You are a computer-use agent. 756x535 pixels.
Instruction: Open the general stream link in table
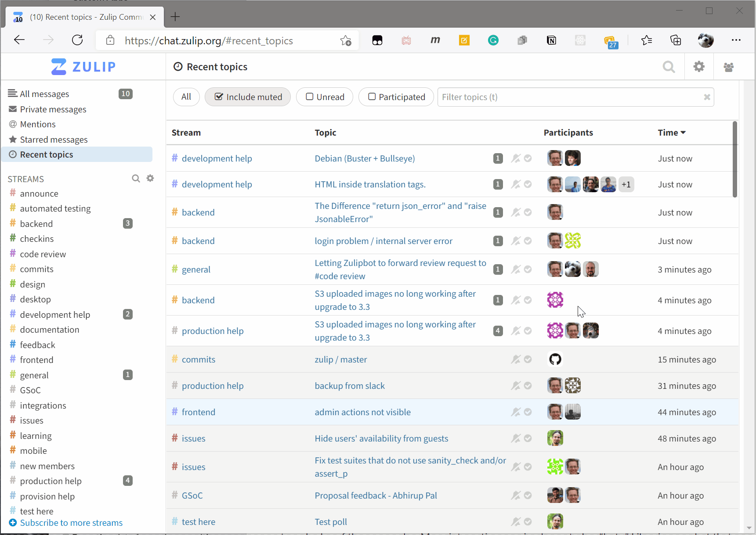[x=196, y=269]
